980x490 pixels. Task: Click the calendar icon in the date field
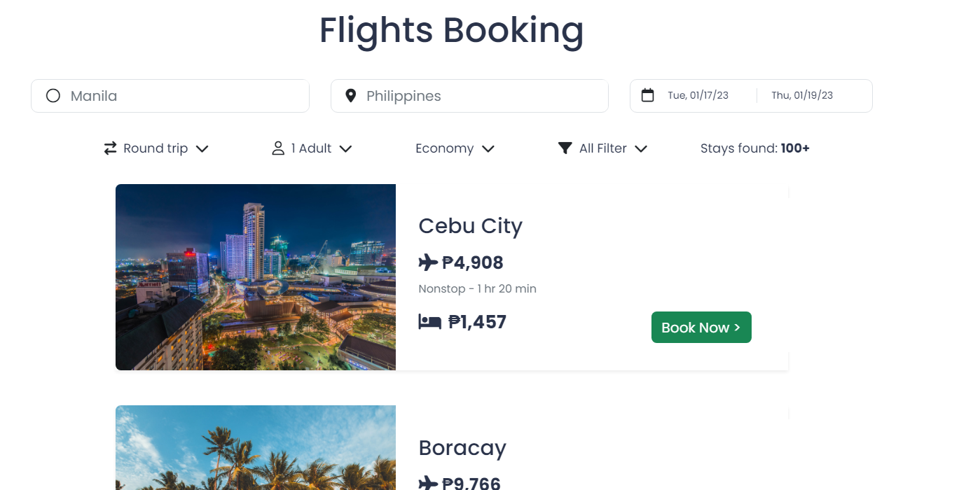pos(648,95)
